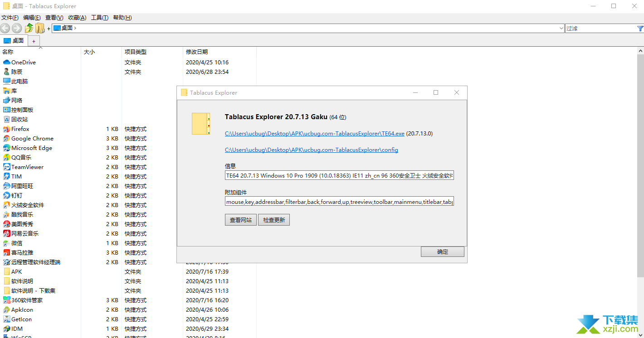Confirm the dialog with 确定
The height and width of the screenshot is (338, 644).
443,252
